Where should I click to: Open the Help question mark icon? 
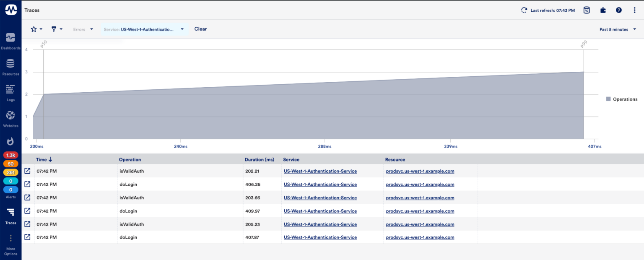tap(619, 10)
